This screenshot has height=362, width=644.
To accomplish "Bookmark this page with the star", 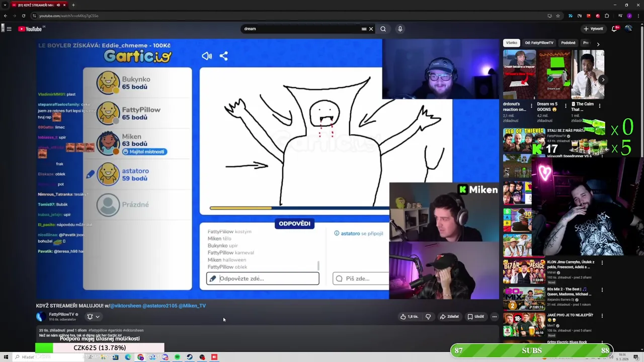I will point(557,16).
